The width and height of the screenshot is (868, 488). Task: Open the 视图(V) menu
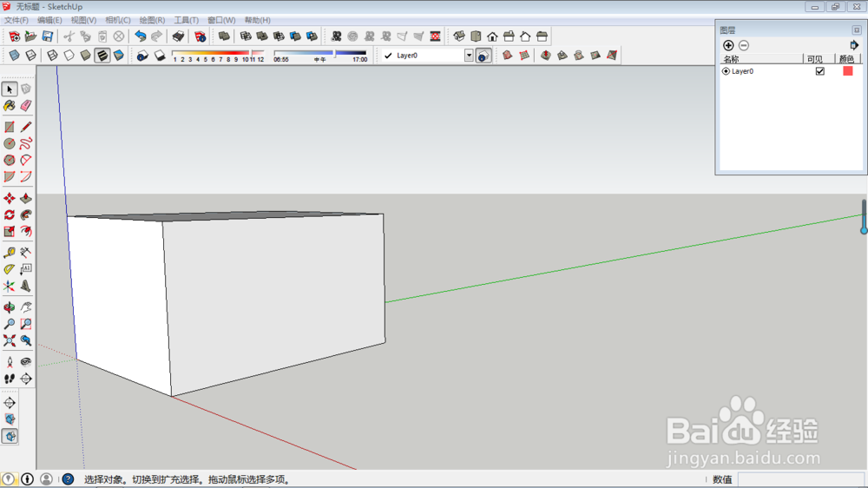pyautogui.click(x=83, y=20)
